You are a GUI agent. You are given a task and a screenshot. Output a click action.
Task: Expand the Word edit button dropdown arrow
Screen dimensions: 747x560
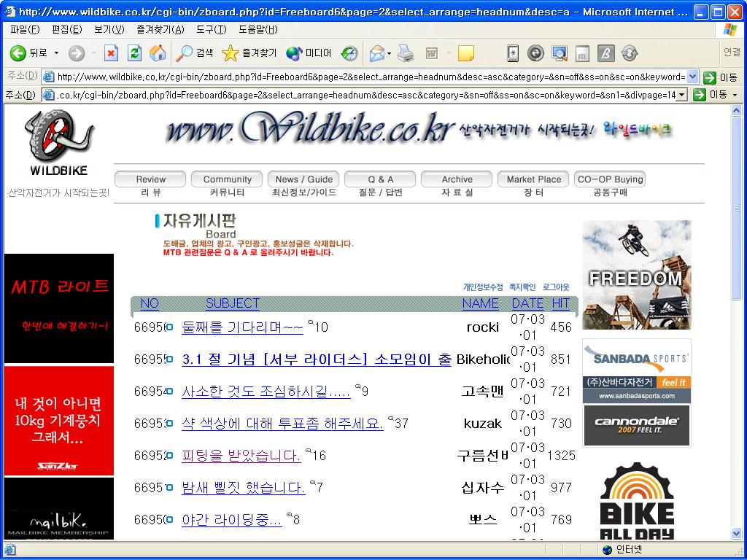[449, 52]
